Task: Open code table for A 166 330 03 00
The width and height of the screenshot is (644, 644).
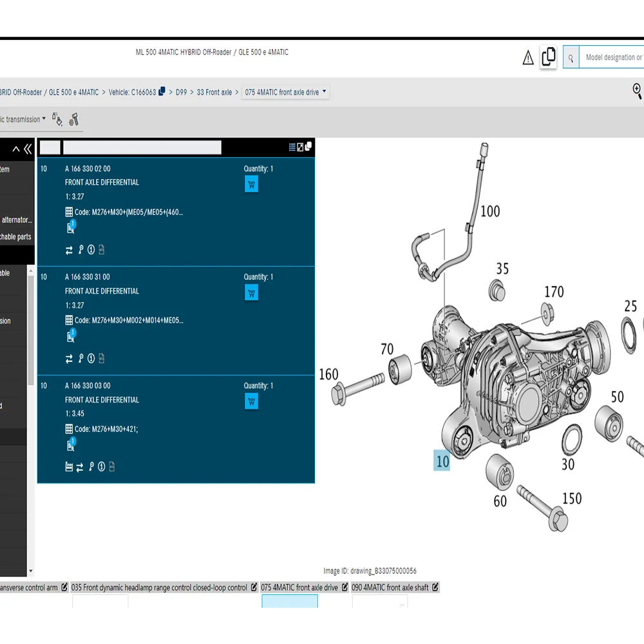Action: click(x=69, y=429)
